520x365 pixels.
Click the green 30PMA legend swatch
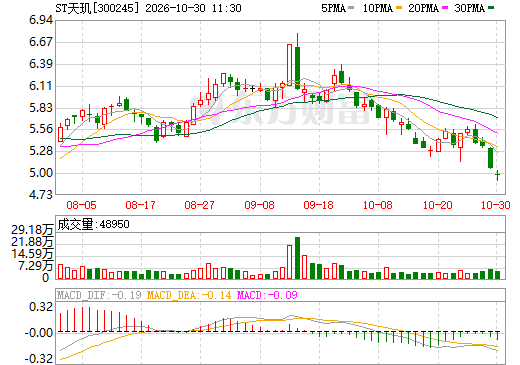[x=491, y=8]
